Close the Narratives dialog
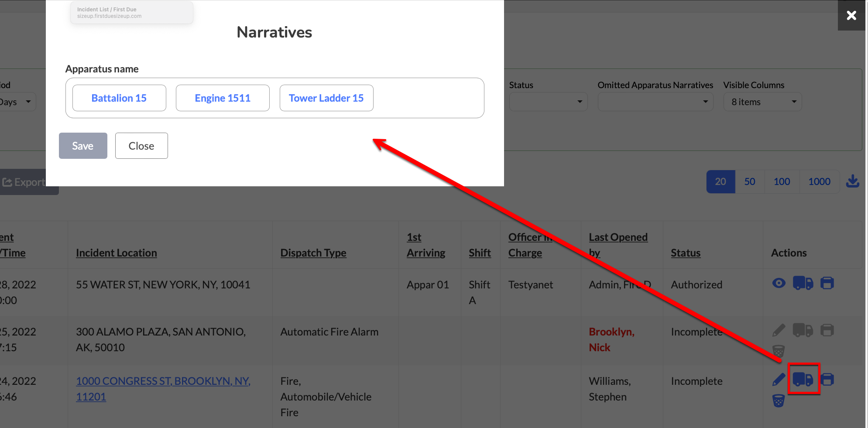Viewport: 868px width, 428px height. point(141,146)
